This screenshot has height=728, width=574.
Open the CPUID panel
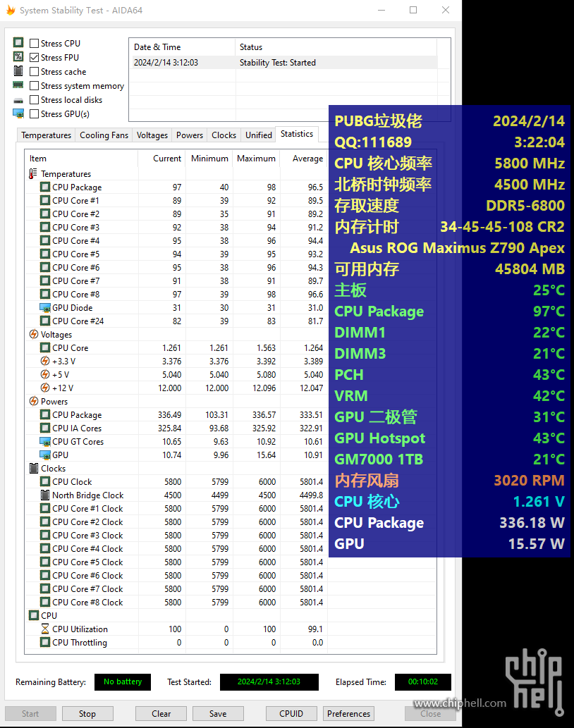coord(291,714)
